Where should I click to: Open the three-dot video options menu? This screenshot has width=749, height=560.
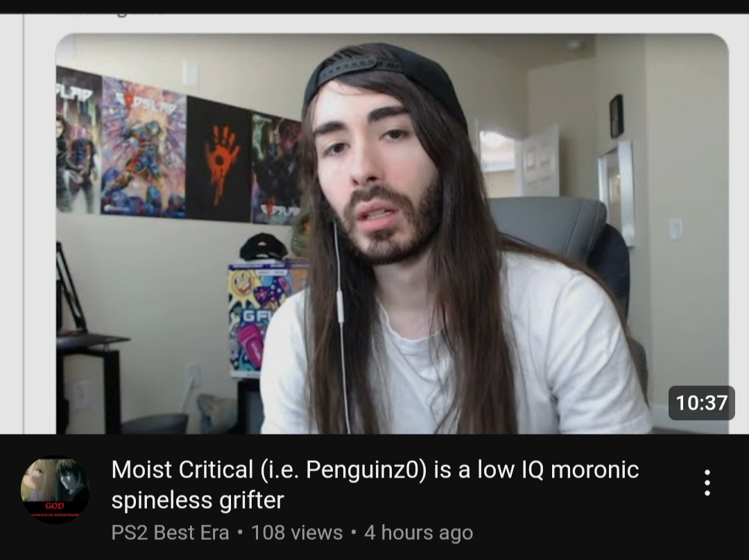(x=707, y=482)
